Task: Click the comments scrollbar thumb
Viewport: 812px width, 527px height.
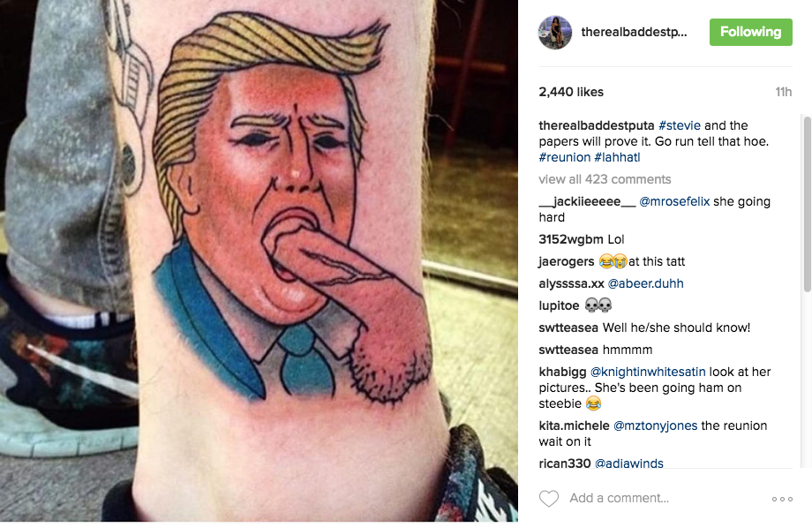Action: (x=807, y=204)
